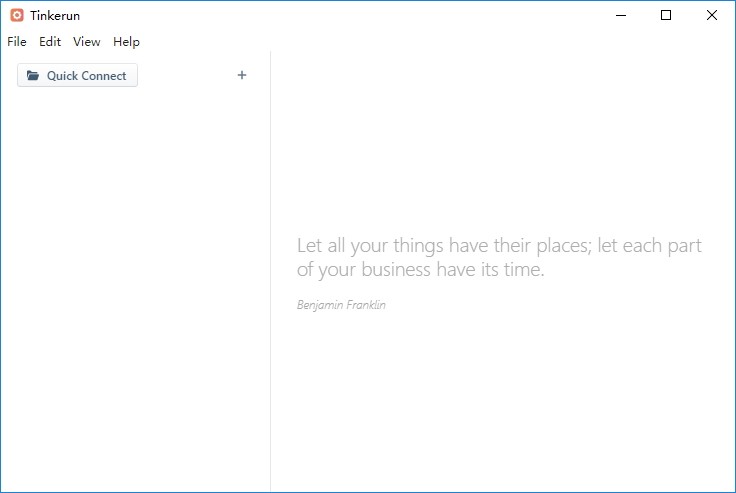Open the Edit menu
Viewport: 736px width, 493px height.
point(50,42)
